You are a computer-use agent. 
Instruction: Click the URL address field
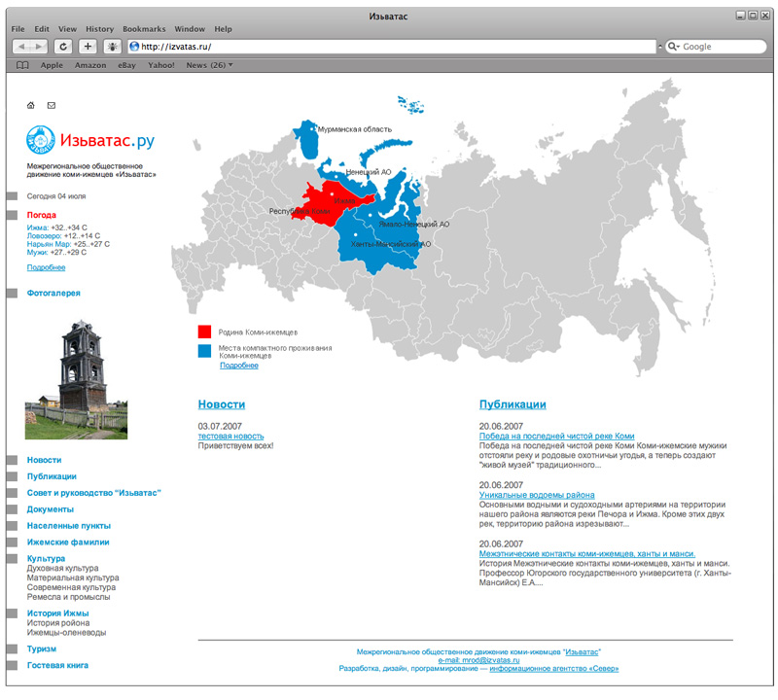pyautogui.click(x=392, y=47)
